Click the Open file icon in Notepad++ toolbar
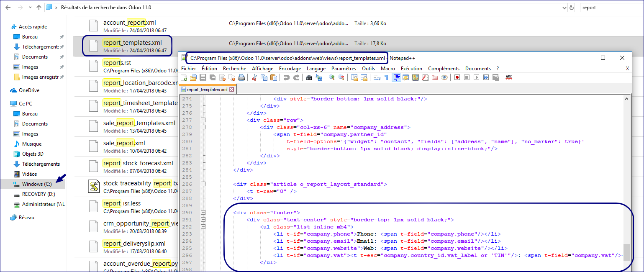 click(x=193, y=77)
